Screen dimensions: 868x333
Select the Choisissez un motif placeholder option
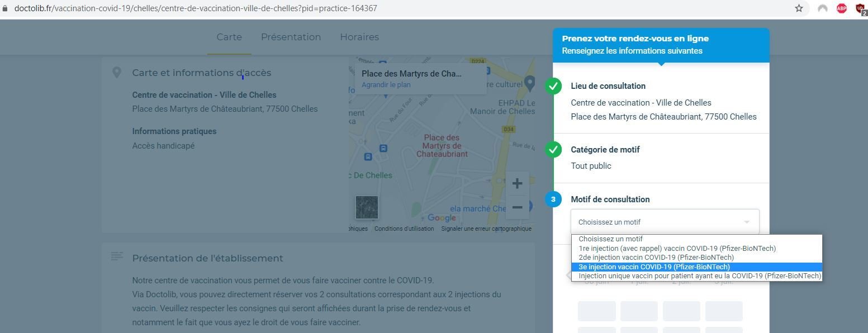point(696,239)
